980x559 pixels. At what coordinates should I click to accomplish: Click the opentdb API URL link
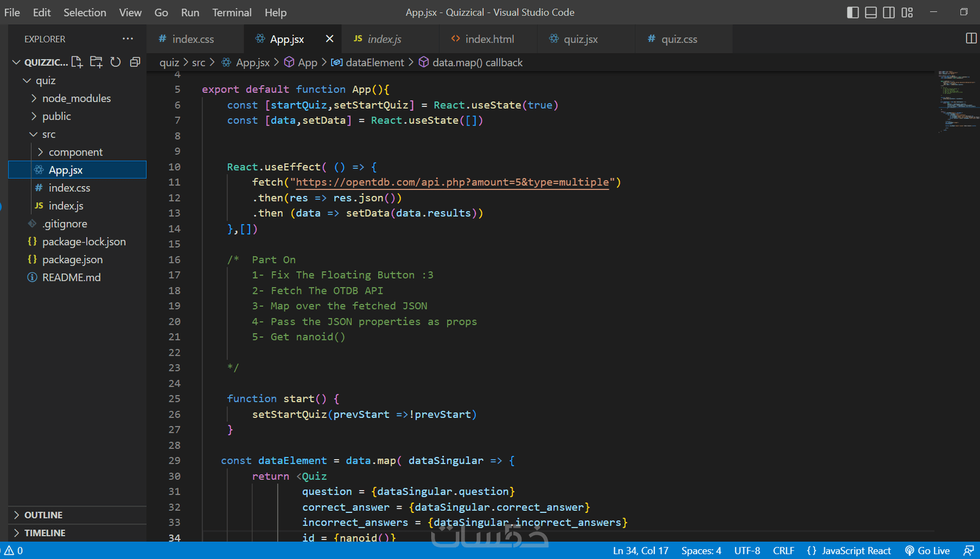[x=452, y=182]
